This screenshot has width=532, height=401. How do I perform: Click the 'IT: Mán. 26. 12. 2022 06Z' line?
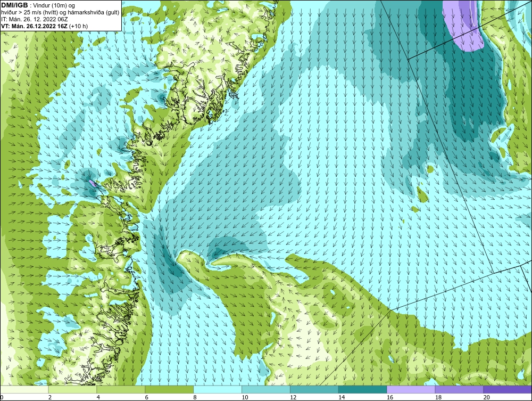pyautogui.click(x=35, y=19)
